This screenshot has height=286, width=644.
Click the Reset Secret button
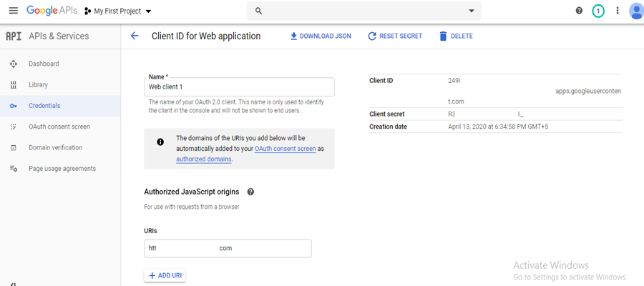[395, 36]
